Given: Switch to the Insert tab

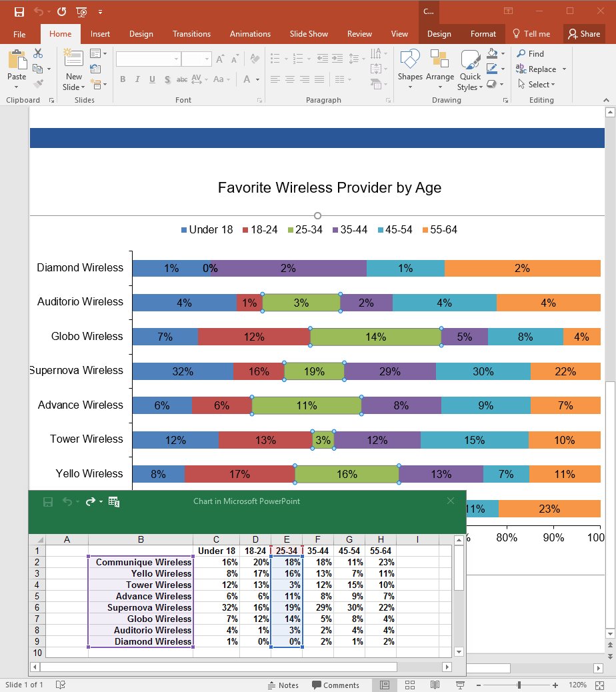Looking at the screenshot, I should coord(100,34).
